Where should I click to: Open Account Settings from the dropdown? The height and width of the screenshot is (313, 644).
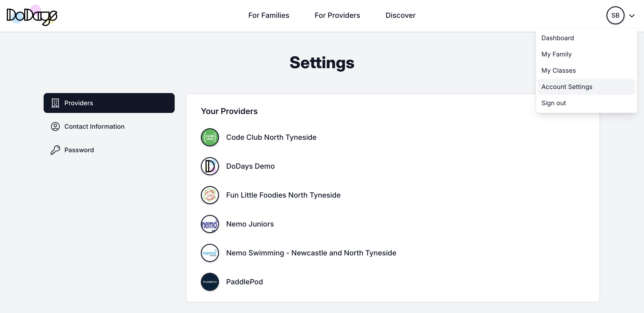[x=566, y=87]
